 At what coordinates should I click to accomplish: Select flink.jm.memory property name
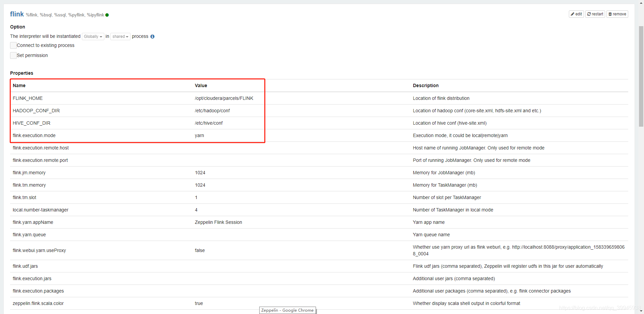click(29, 173)
